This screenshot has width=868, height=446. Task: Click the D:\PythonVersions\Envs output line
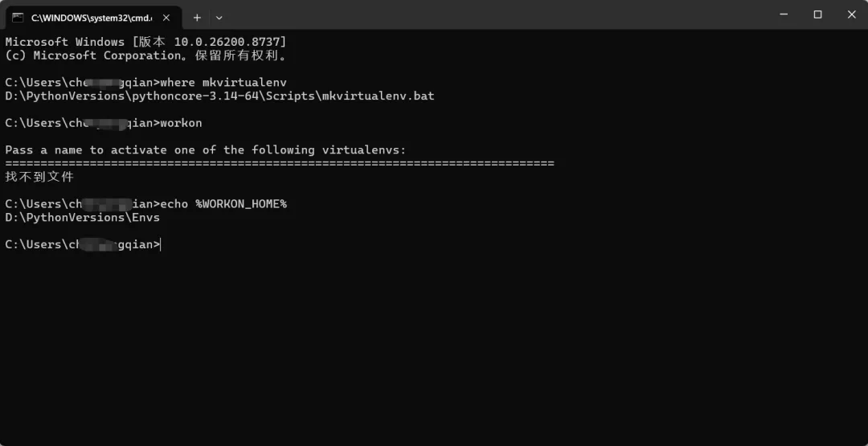[x=83, y=218]
